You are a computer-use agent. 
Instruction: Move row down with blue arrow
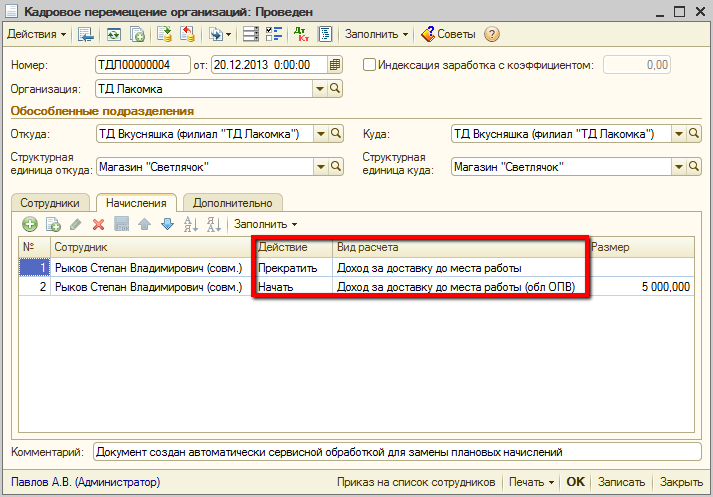pos(167,224)
